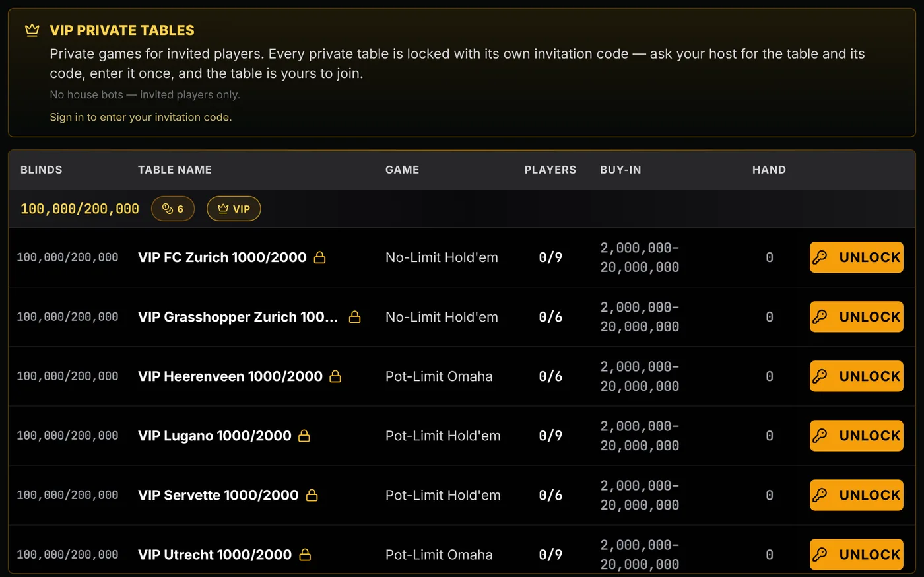
Task: Unlock the VIP FC Zurich table
Action: tap(857, 257)
